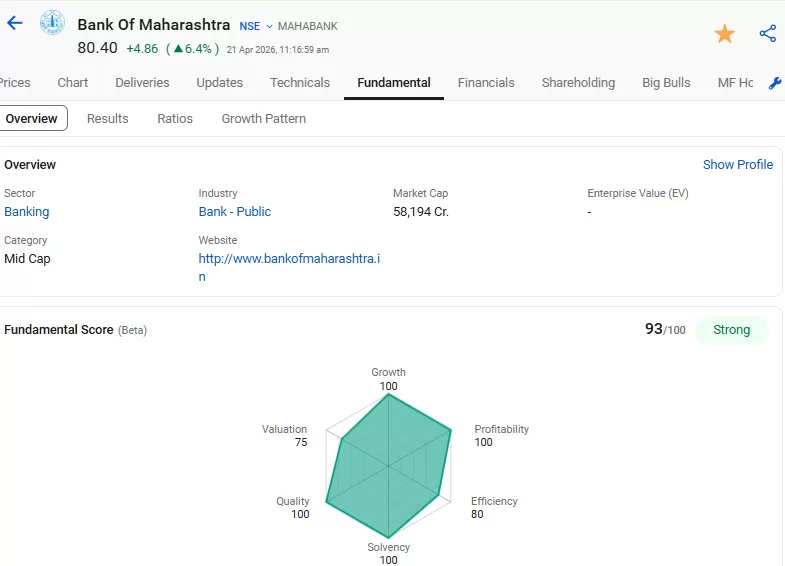
Task: Select the Overview sub-tab
Action: click(31, 119)
